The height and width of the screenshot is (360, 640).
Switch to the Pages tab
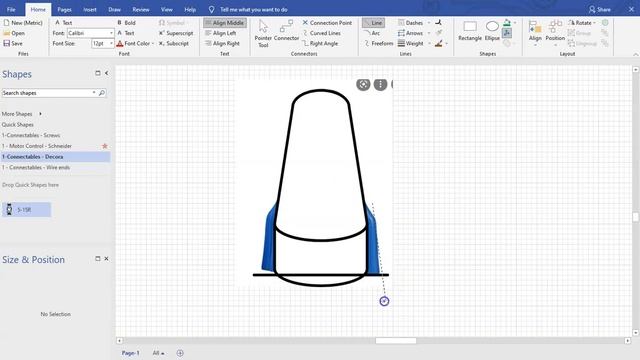coord(64,9)
